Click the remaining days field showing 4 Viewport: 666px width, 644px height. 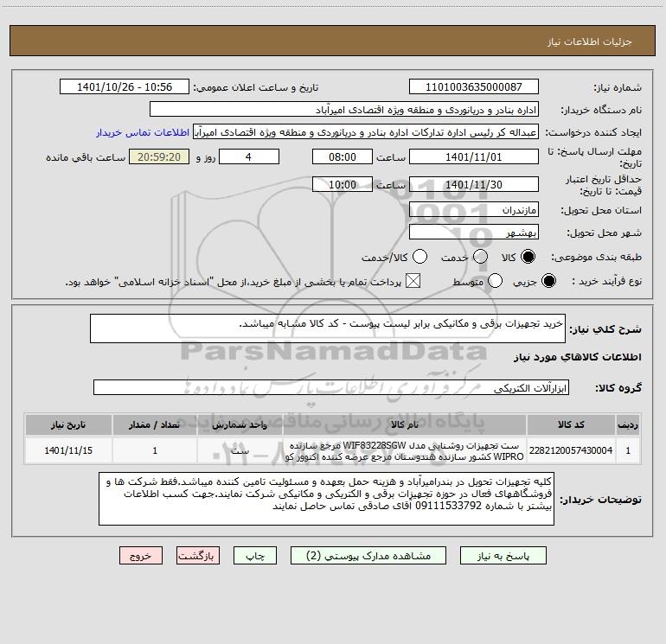pyautogui.click(x=249, y=157)
